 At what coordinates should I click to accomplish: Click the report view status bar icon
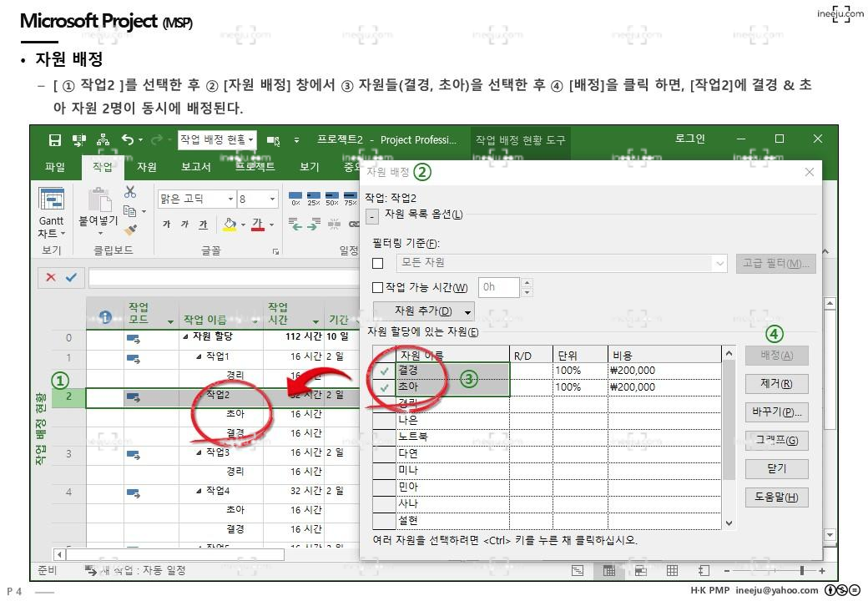[x=704, y=571]
